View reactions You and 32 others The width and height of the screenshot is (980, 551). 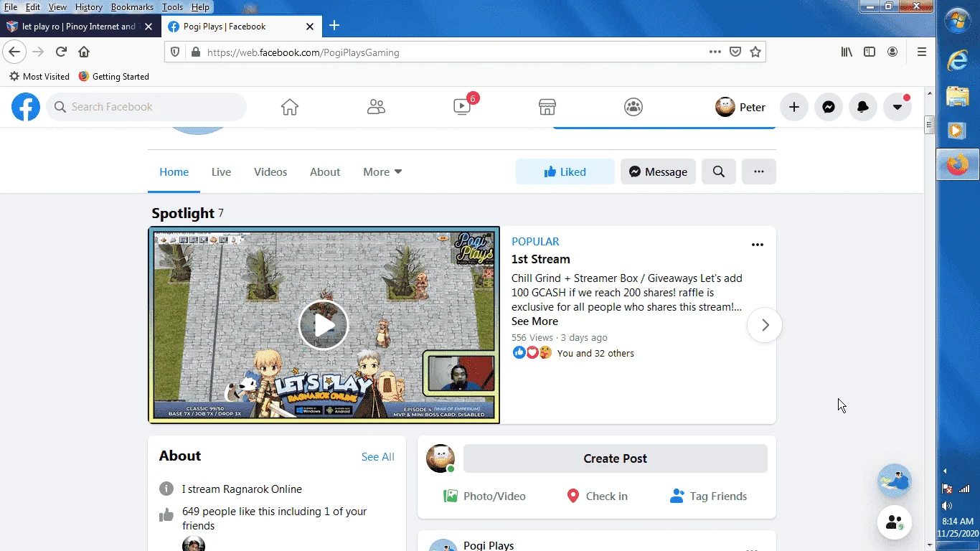595,353
